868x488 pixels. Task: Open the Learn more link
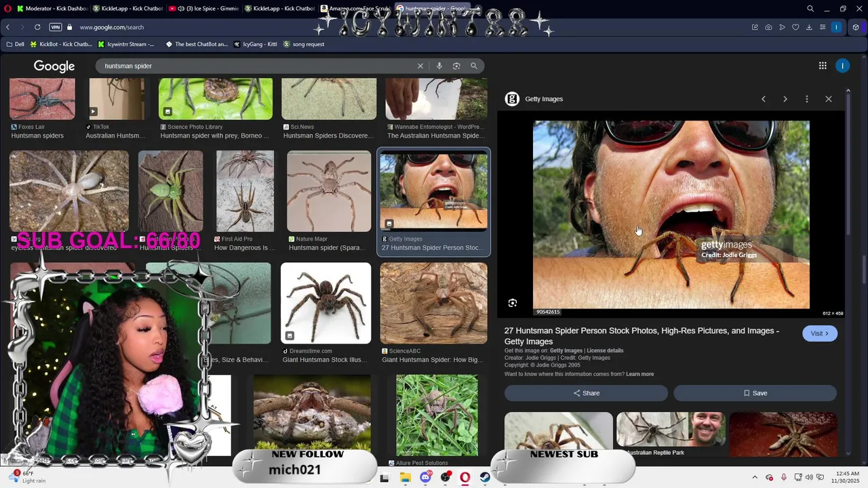click(x=640, y=374)
